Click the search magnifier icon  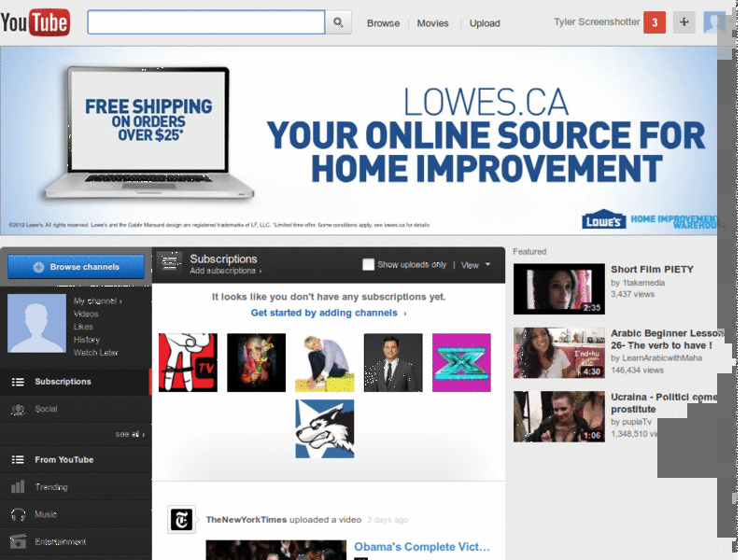[337, 21]
